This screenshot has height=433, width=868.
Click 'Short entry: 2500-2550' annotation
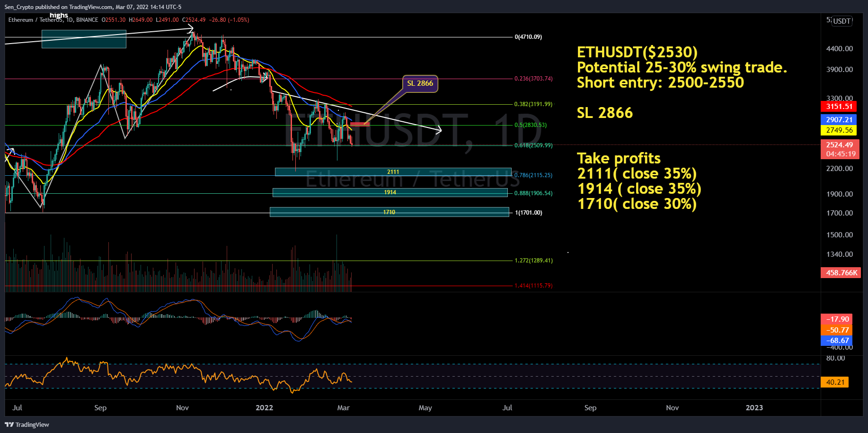tap(660, 82)
